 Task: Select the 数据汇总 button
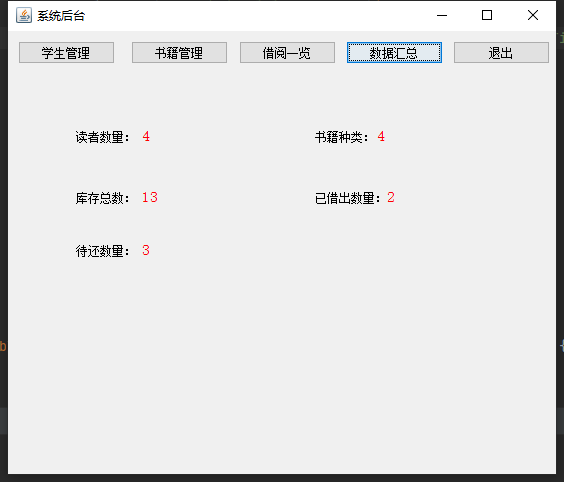(394, 53)
